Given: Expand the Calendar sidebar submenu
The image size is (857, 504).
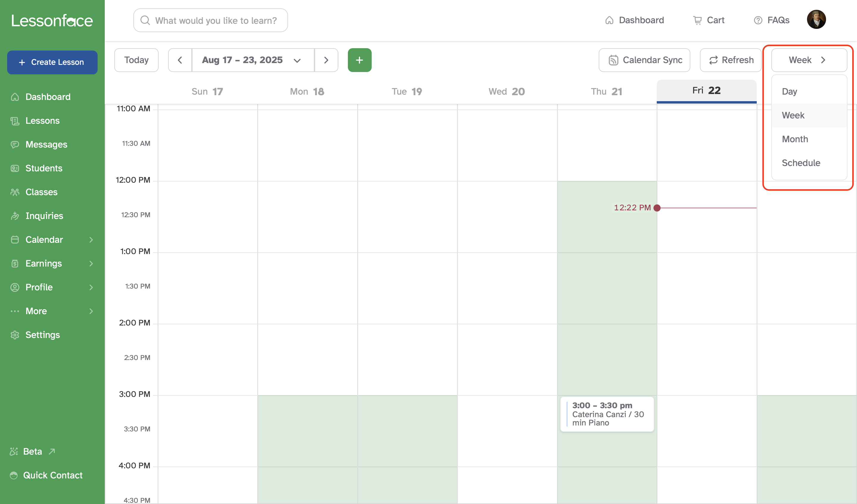Looking at the screenshot, I should coord(91,240).
